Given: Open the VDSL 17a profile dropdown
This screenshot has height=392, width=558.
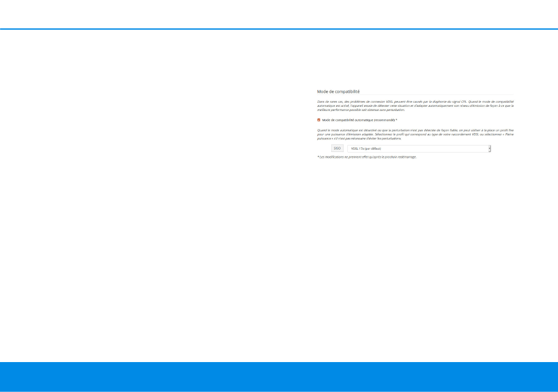Looking at the screenshot, I should [x=419, y=148].
